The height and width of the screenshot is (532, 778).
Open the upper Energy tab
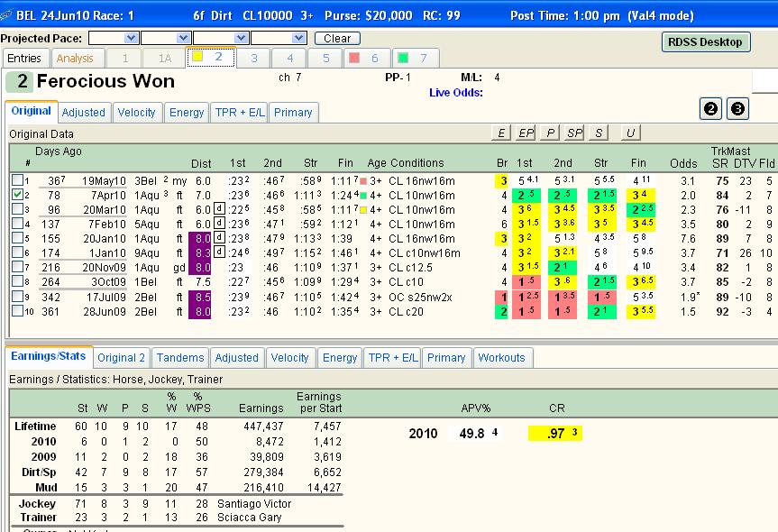click(x=187, y=112)
